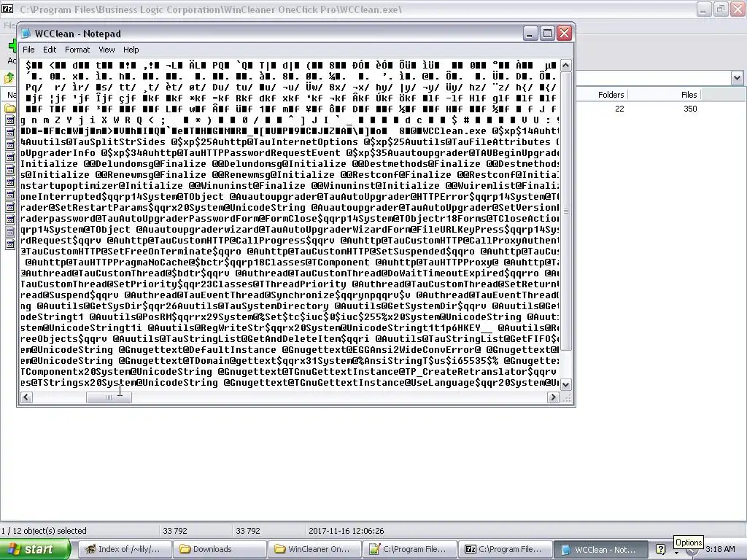Maximize the WCClean Notepad window

pos(547,34)
